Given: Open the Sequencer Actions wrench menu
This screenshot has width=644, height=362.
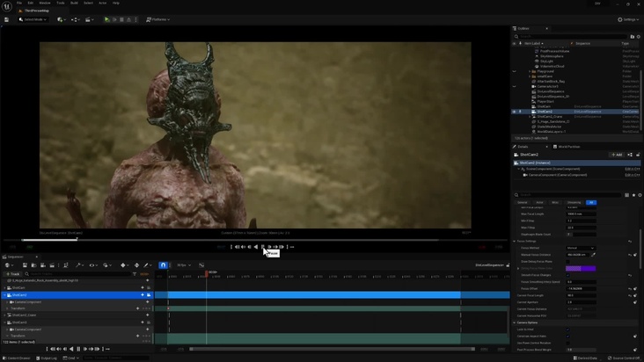Looking at the screenshot, I should pyautogui.click(x=78, y=265).
